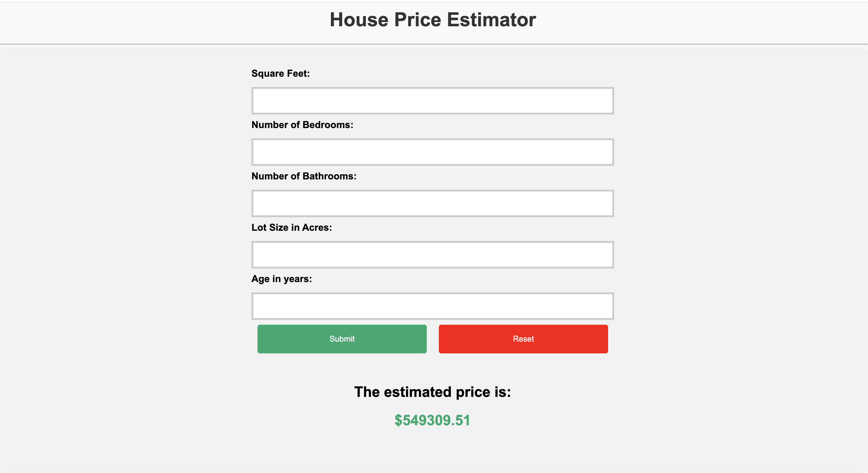Click the Number of Bedrooms input field
868x473 pixels.
432,152
